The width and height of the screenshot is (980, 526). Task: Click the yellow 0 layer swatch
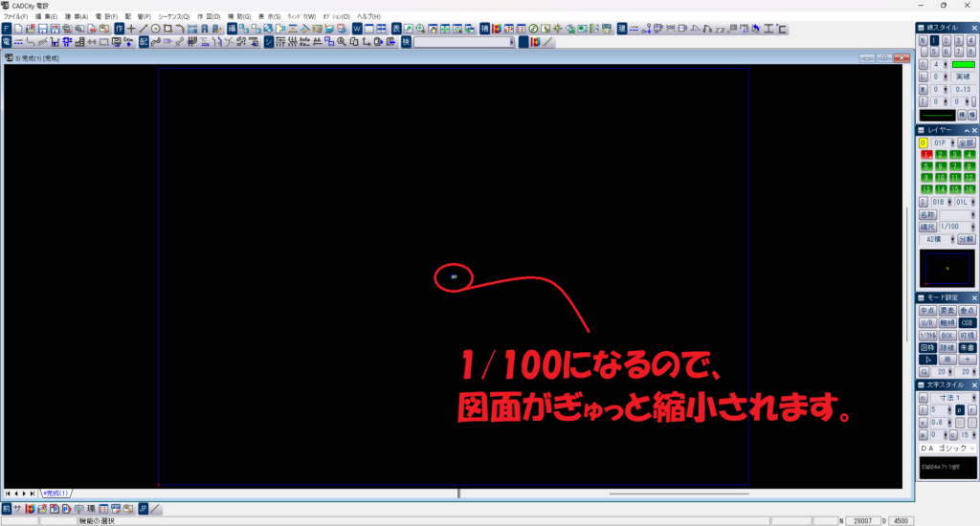[924, 143]
